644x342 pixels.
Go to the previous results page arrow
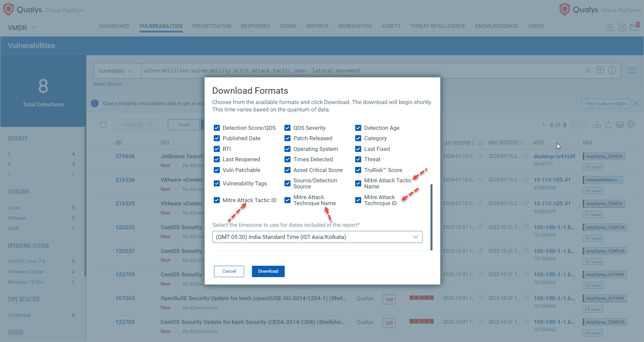[575, 124]
